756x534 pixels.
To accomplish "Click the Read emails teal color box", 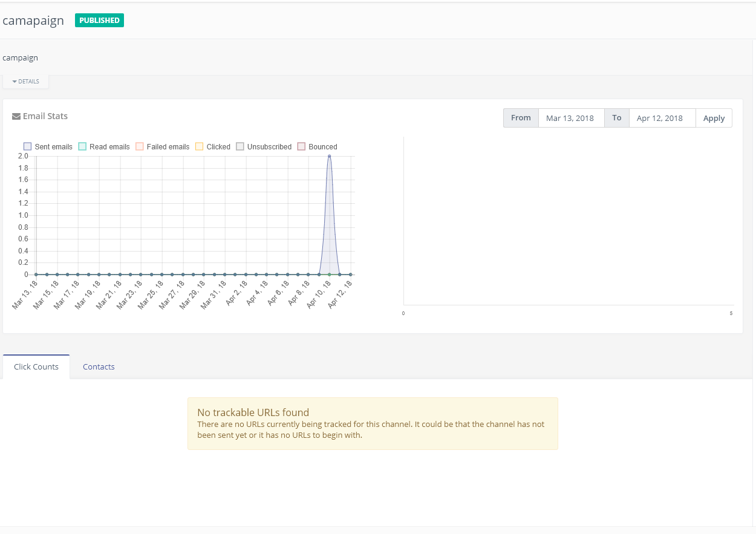I will coord(82,146).
